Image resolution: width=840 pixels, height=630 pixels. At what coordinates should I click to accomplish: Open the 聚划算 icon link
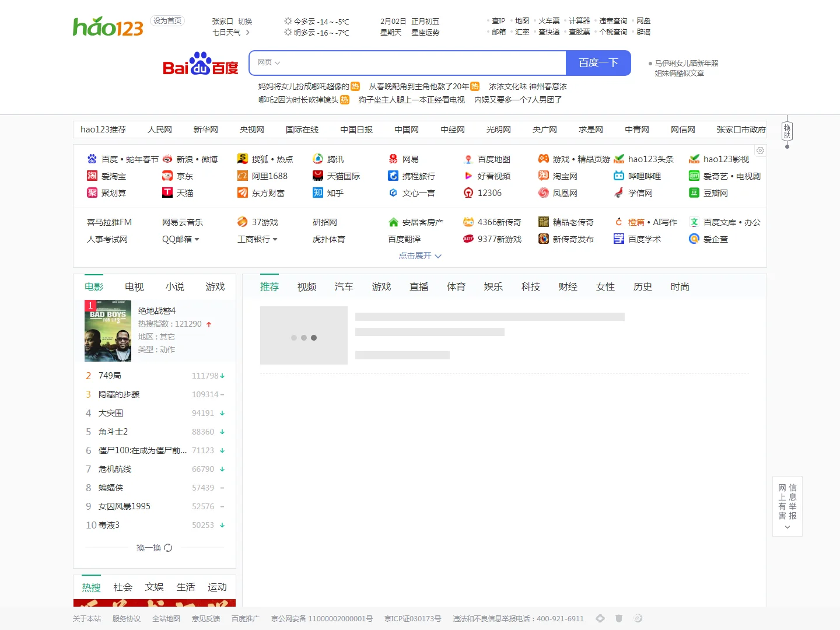[x=92, y=192]
